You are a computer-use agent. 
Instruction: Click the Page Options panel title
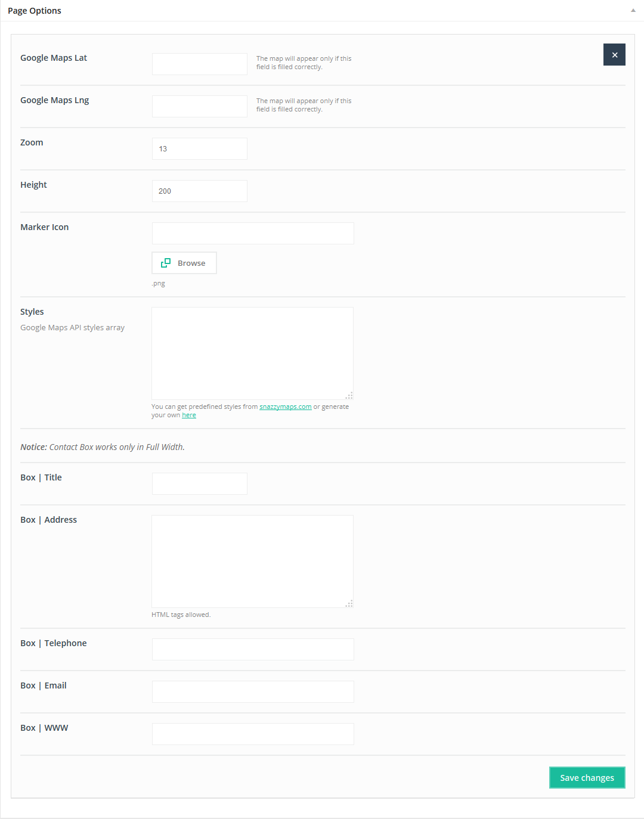coord(35,11)
